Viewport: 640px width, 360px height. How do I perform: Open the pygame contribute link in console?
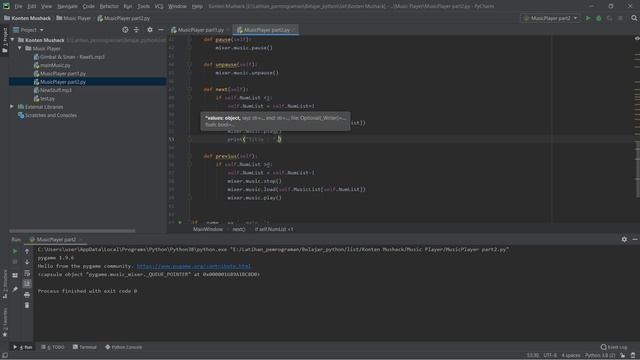click(x=193, y=266)
